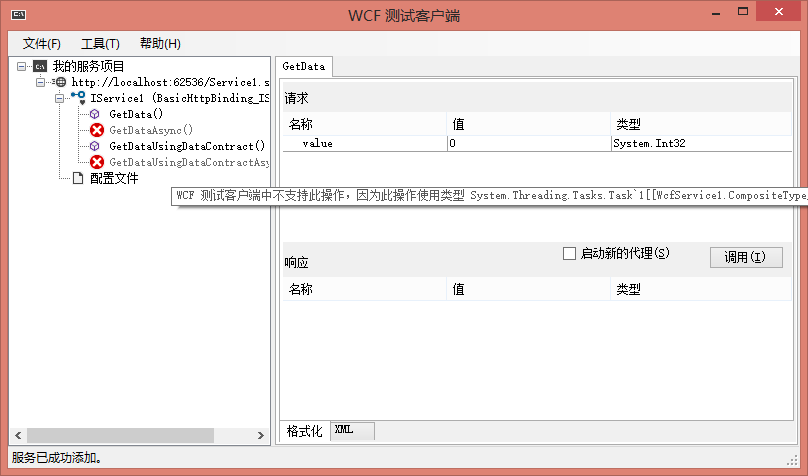Collapse the 我的服务项目 root node
The height and width of the screenshot is (476, 808).
click(22, 66)
